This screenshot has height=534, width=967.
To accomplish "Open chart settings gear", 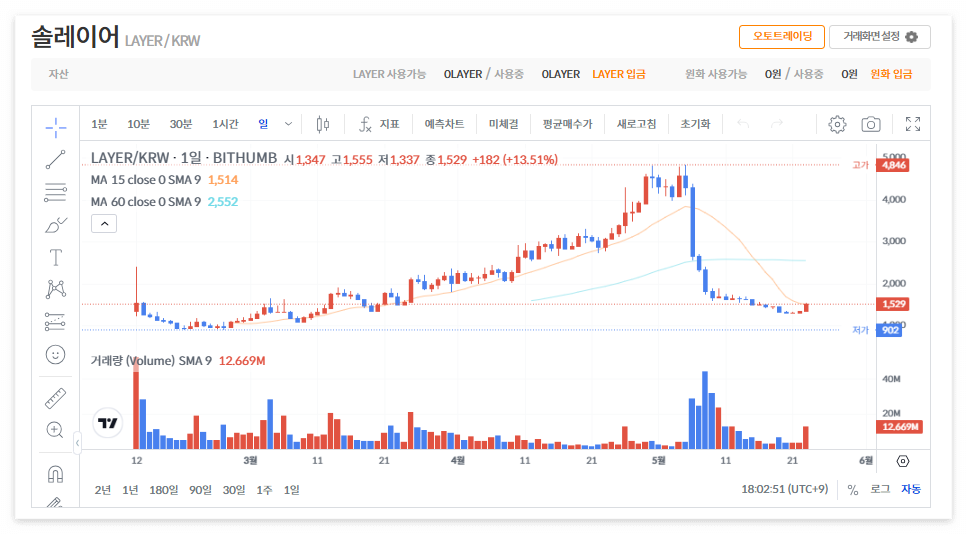I will pos(837,125).
